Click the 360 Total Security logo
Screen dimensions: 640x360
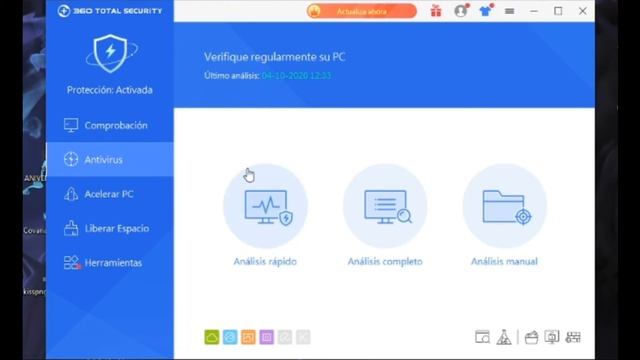pyautogui.click(x=110, y=11)
